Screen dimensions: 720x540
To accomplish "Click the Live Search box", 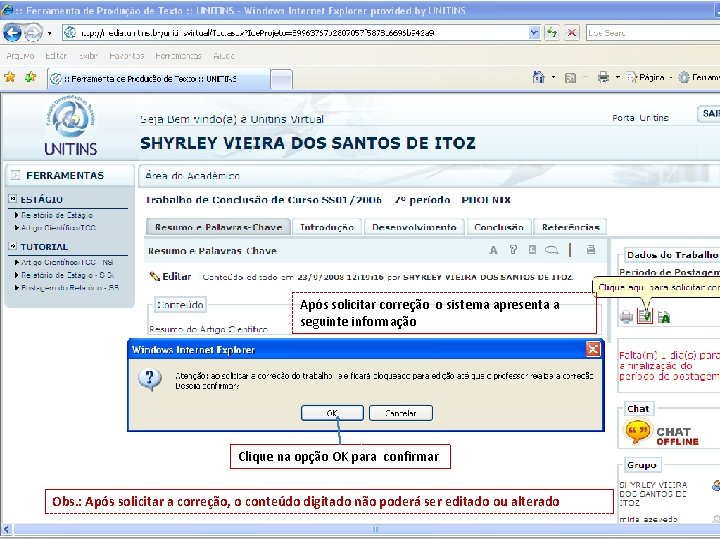I will tap(653, 33).
